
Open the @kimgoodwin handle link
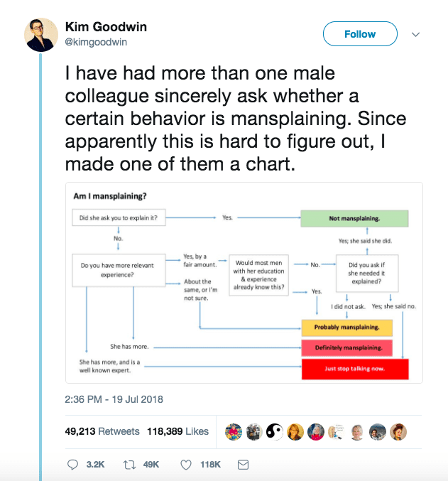click(x=96, y=42)
